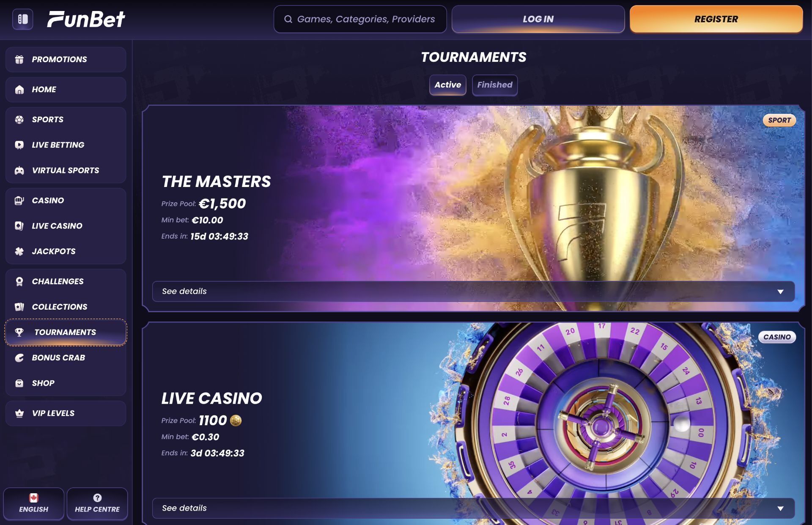
Task: Click the Jackpots clover icon
Action: tap(19, 251)
